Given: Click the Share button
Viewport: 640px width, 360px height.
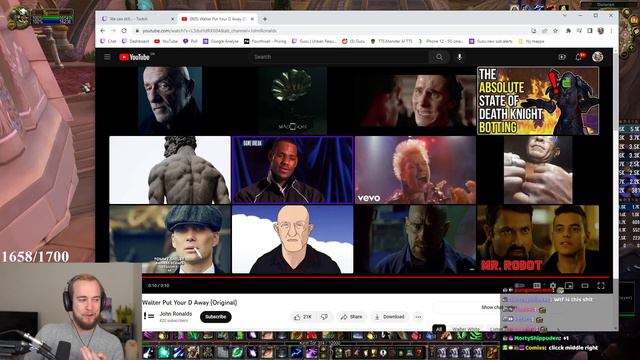Looking at the screenshot, I should click(351, 317).
